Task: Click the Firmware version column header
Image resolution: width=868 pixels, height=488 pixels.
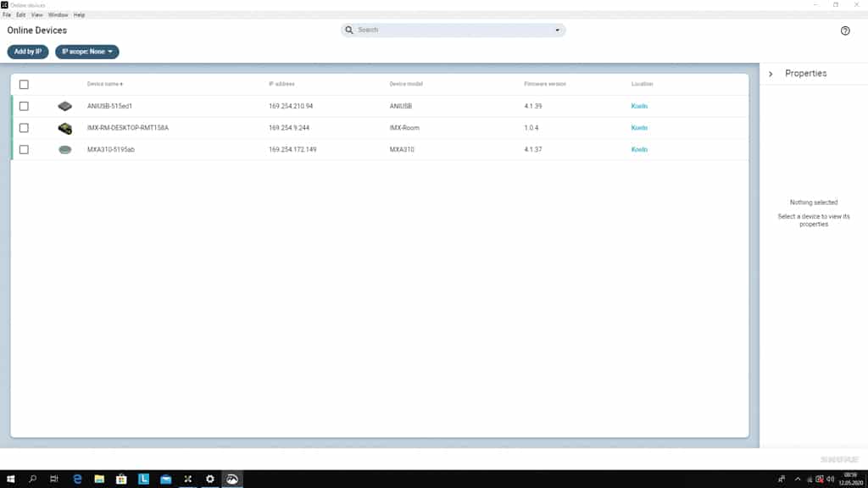Action: point(545,84)
